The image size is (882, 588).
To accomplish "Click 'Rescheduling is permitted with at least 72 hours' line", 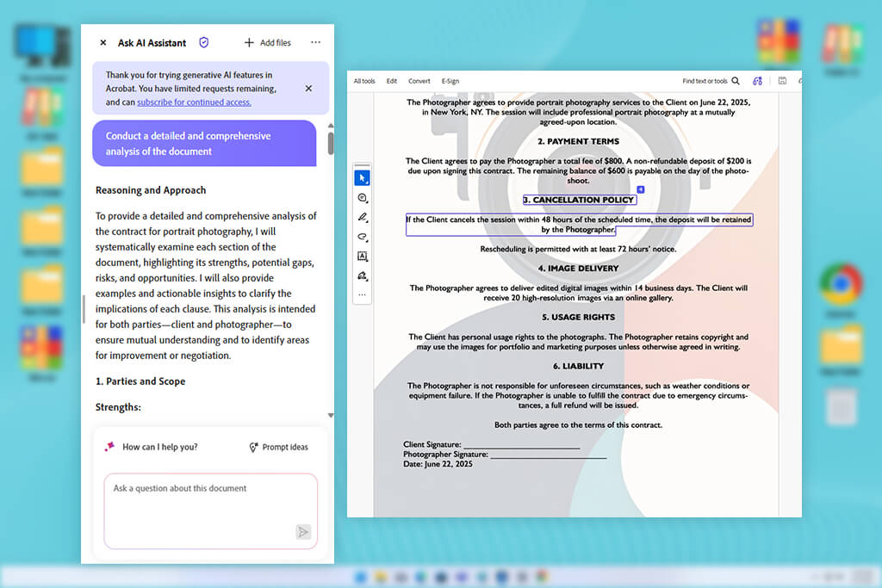I will (x=578, y=249).
